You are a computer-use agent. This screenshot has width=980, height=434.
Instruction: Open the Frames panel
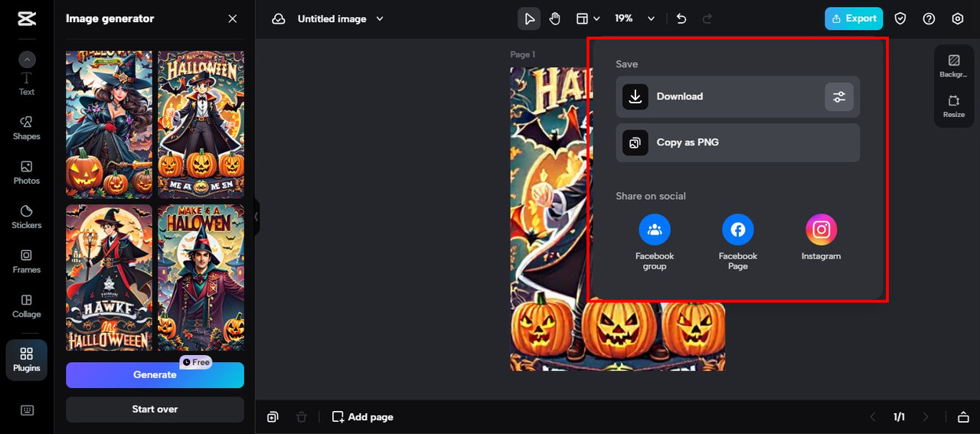(x=27, y=261)
